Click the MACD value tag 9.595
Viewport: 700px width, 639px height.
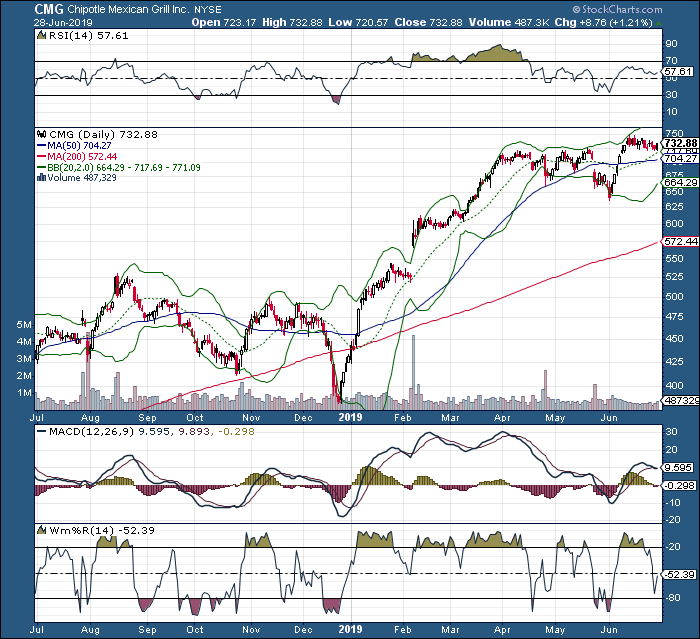pyautogui.click(x=679, y=468)
